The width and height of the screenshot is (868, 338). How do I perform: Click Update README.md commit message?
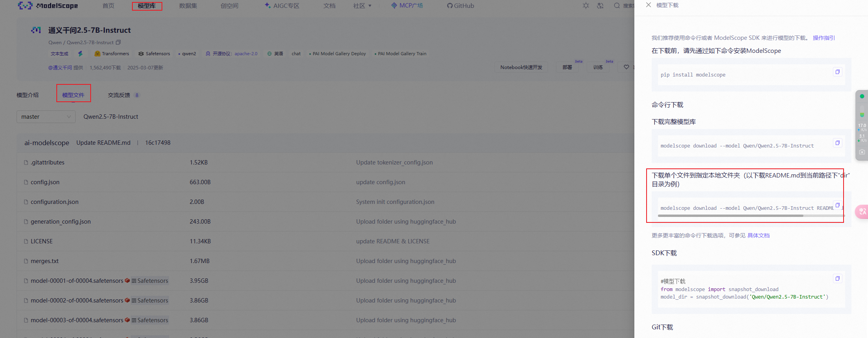[103, 143]
